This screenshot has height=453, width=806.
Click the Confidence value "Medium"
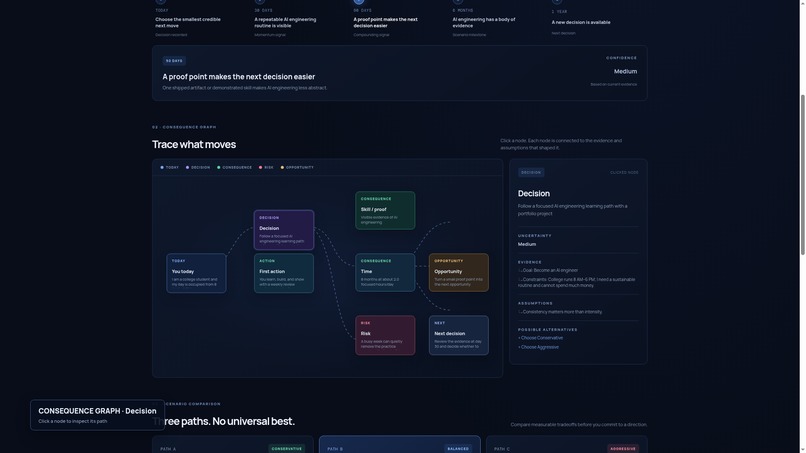point(625,71)
